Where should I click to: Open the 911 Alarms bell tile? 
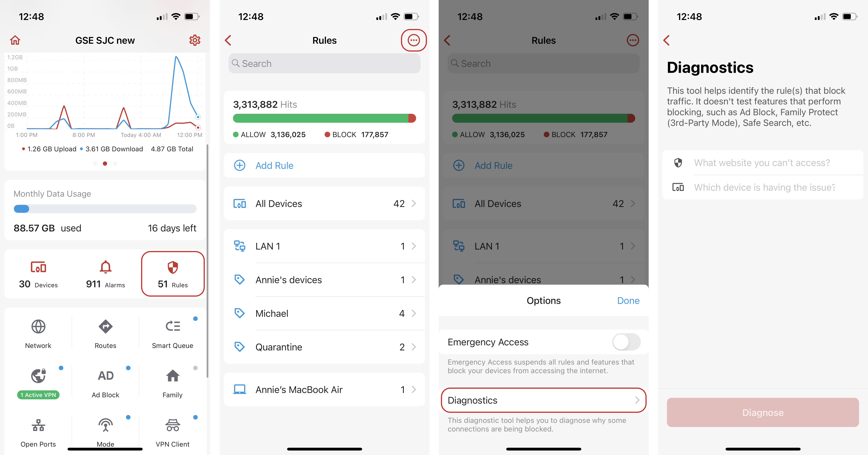tap(105, 274)
